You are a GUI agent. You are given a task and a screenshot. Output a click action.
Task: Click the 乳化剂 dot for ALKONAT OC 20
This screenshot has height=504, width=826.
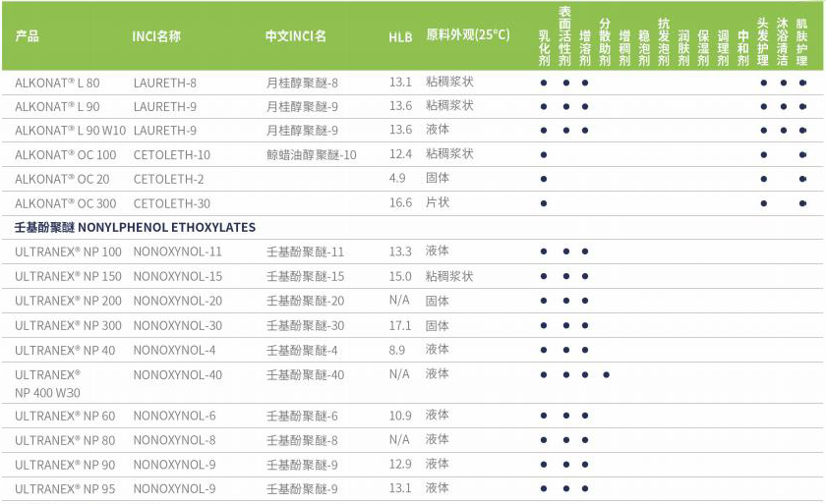coord(544,179)
